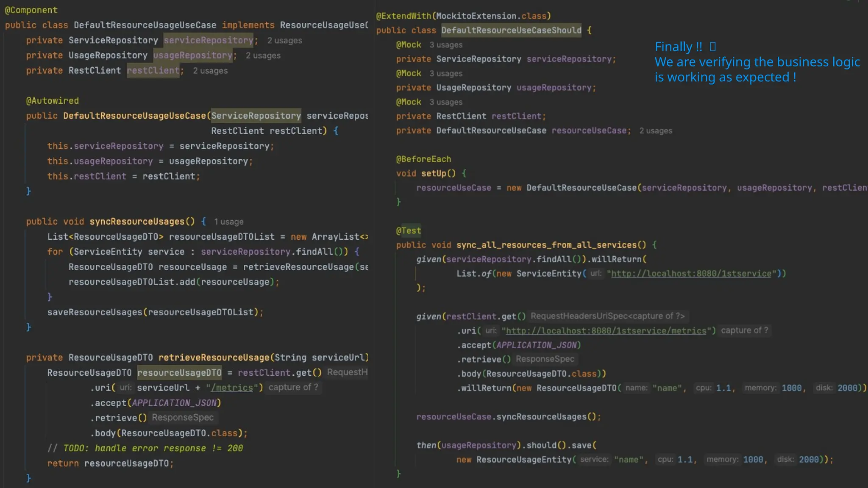This screenshot has width=868, height=488.
Task: Click the @BeforeEach annotation
Action: (x=423, y=159)
